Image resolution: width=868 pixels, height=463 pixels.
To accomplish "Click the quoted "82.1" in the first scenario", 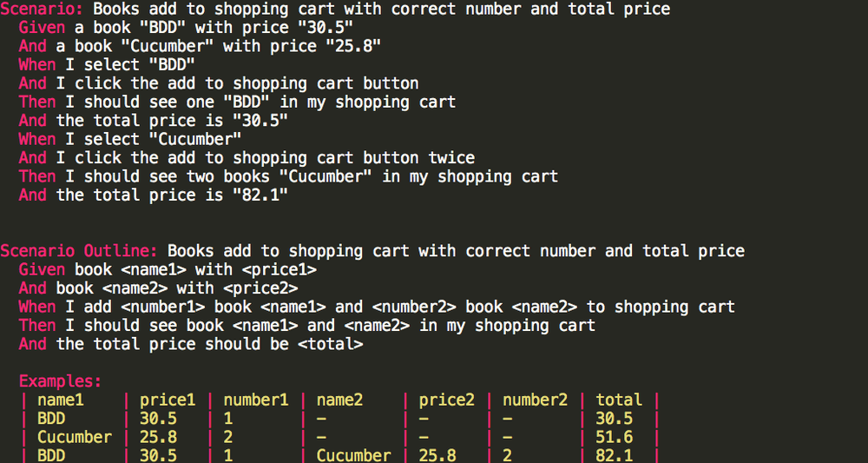I will (260, 195).
